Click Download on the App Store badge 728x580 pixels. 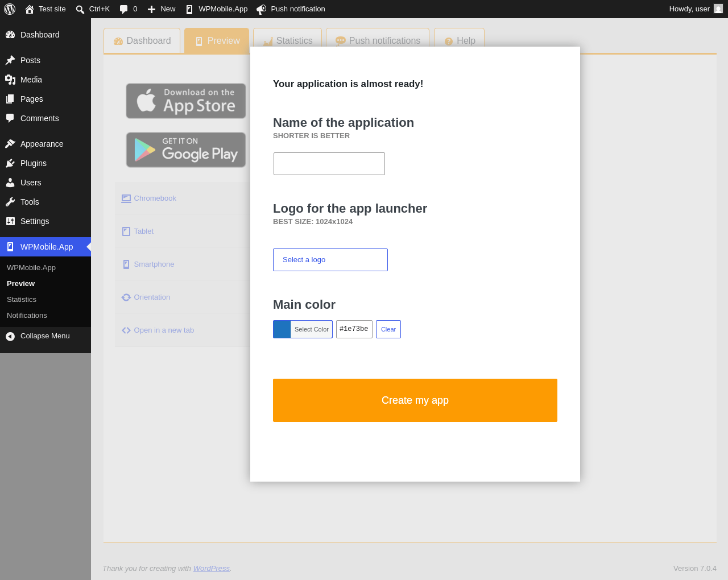tap(186, 101)
